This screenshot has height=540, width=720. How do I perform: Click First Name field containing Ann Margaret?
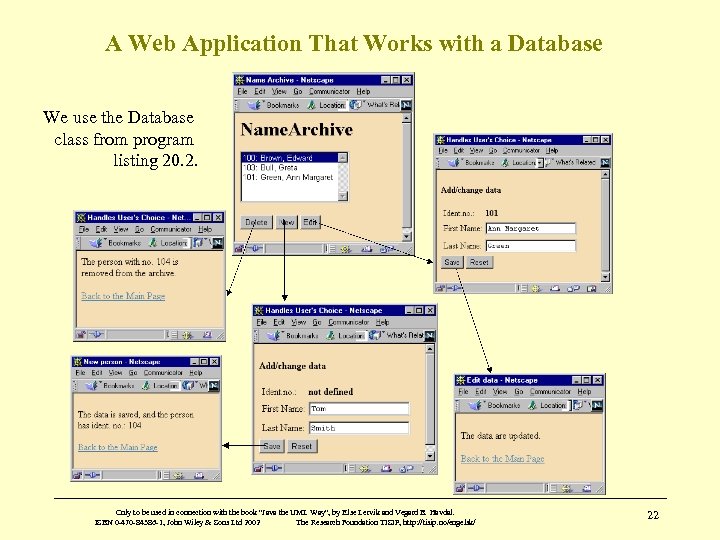click(x=530, y=228)
